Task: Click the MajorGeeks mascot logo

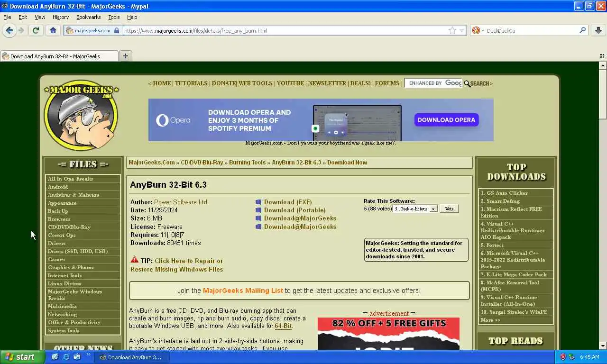Action: [x=81, y=115]
